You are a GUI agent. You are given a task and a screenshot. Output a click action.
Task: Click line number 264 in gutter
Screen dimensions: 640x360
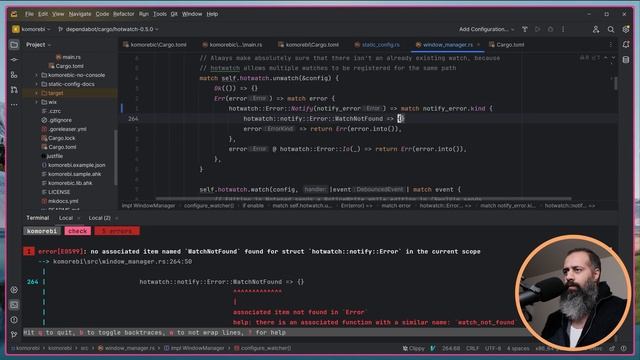pyautogui.click(x=133, y=119)
